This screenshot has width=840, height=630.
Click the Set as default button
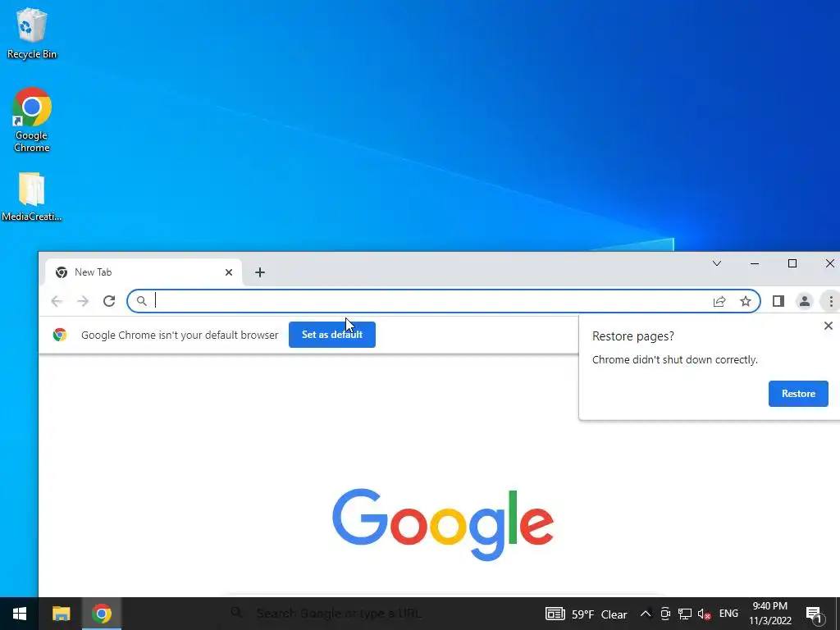332,335
